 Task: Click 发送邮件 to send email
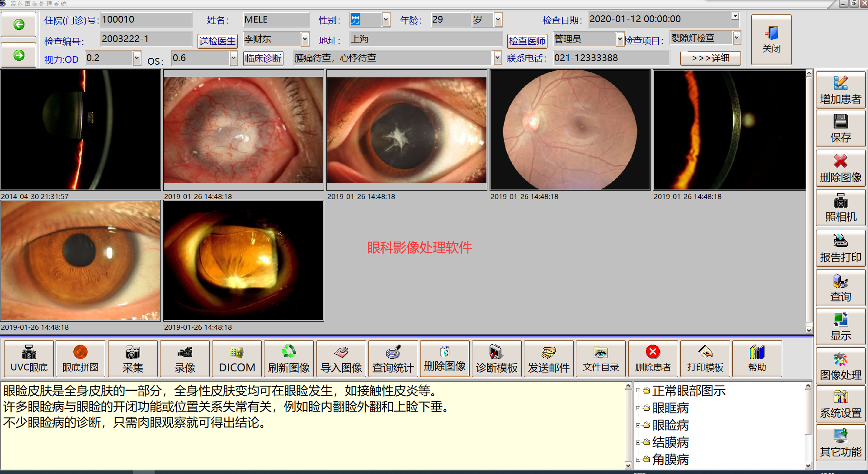click(x=548, y=358)
